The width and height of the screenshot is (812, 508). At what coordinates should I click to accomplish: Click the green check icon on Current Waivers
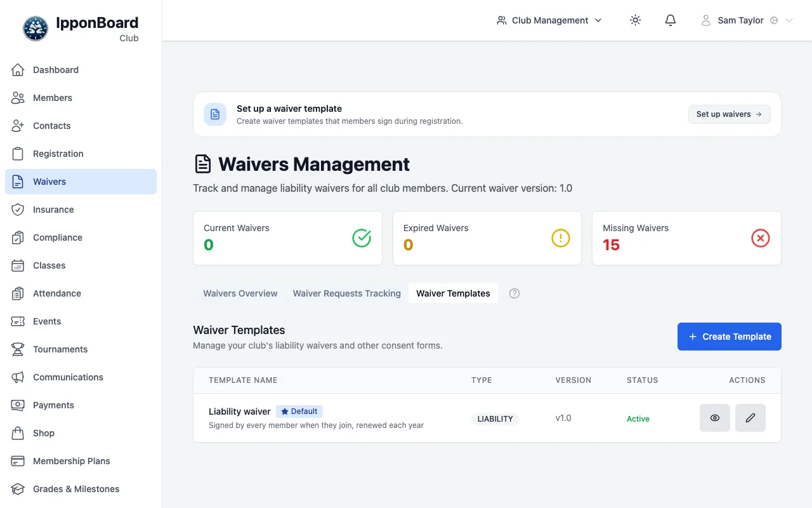pyautogui.click(x=362, y=238)
